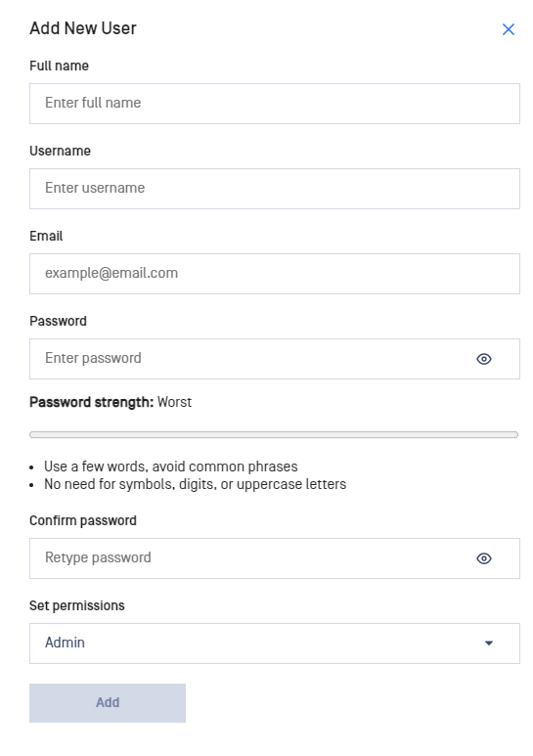Viewport: 533px width, 756px height.
Task: Click the 'Use a few words' hint
Action: click(x=170, y=467)
